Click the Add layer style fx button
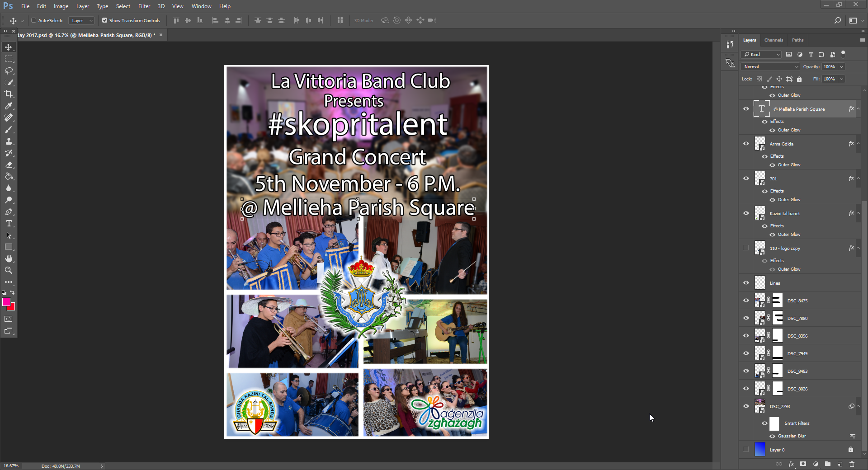The height and width of the screenshot is (470, 868). point(791,464)
